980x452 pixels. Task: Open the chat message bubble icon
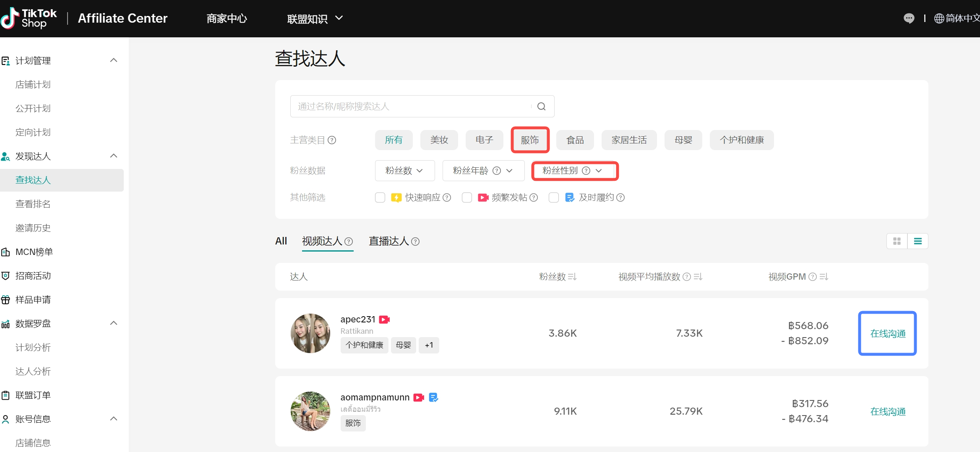(x=909, y=18)
